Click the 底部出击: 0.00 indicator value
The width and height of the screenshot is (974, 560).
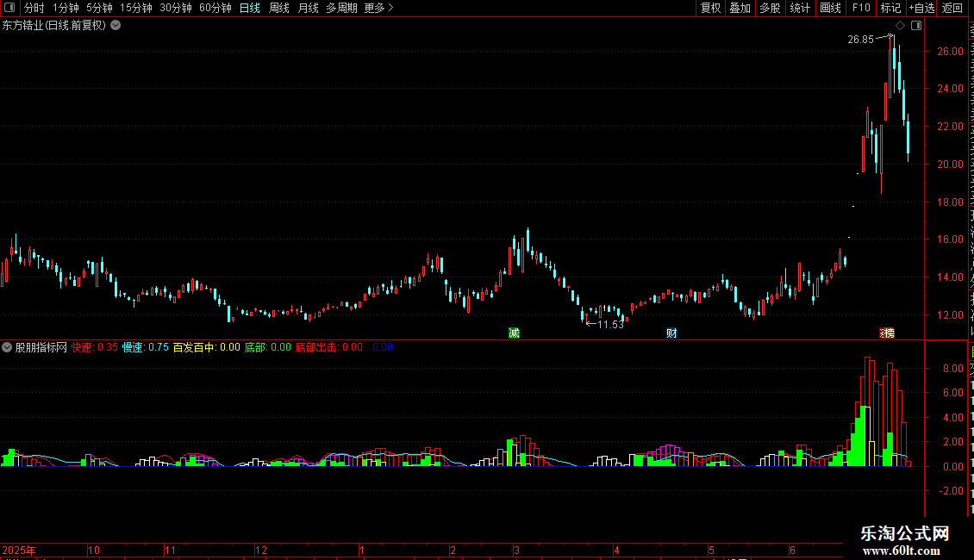tap(328, 348)
